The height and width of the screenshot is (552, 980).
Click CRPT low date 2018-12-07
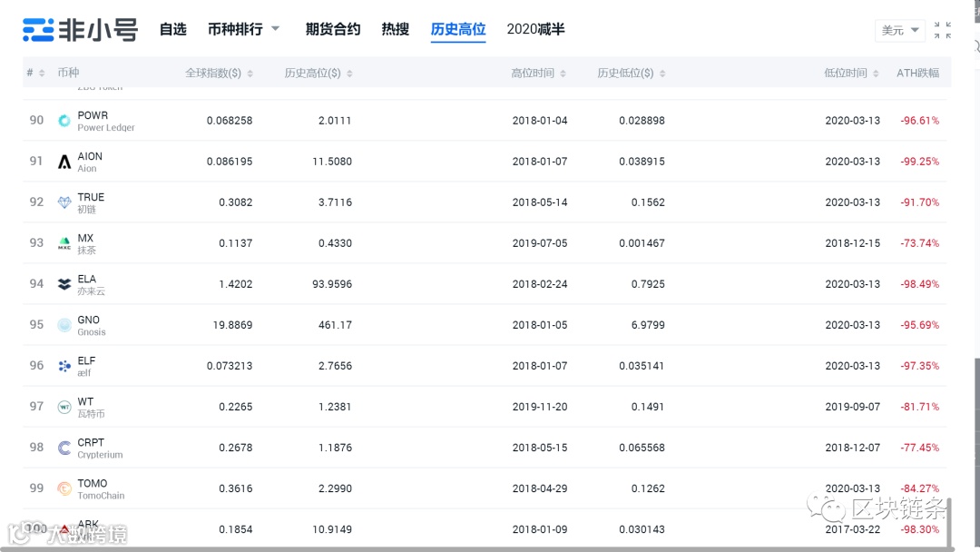[852, 448]
